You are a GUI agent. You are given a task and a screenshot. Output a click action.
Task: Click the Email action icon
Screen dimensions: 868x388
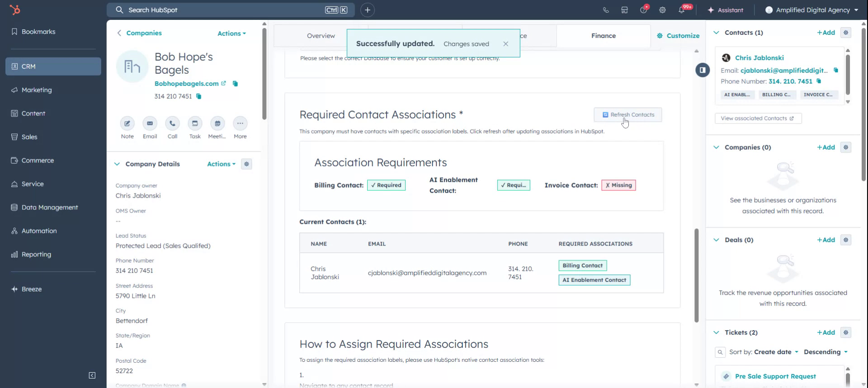[x=150, y=123]
